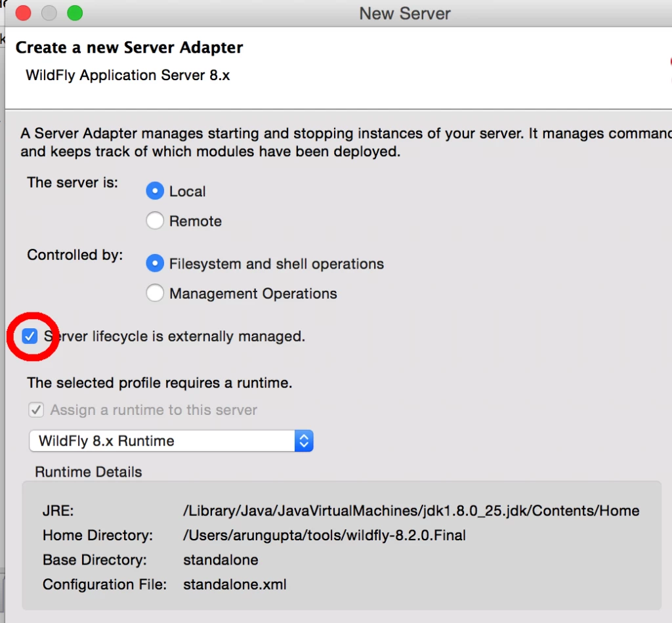The width and height of the screenshot is (672, 623).
Task: Select Management Operations radio button
Action: 155,293
